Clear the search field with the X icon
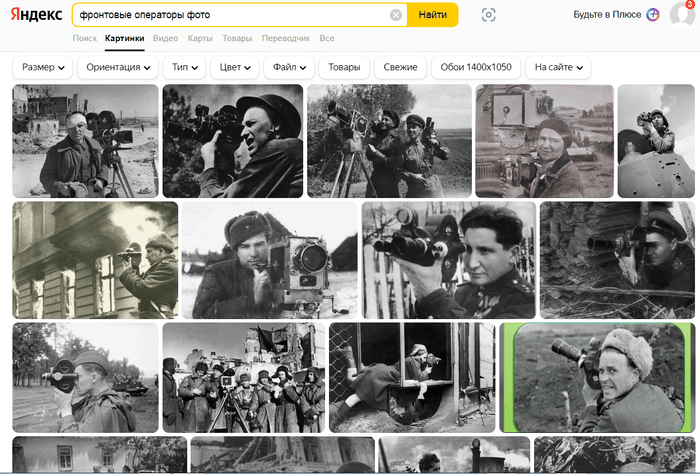700x474 pixels. click(396, 15)
